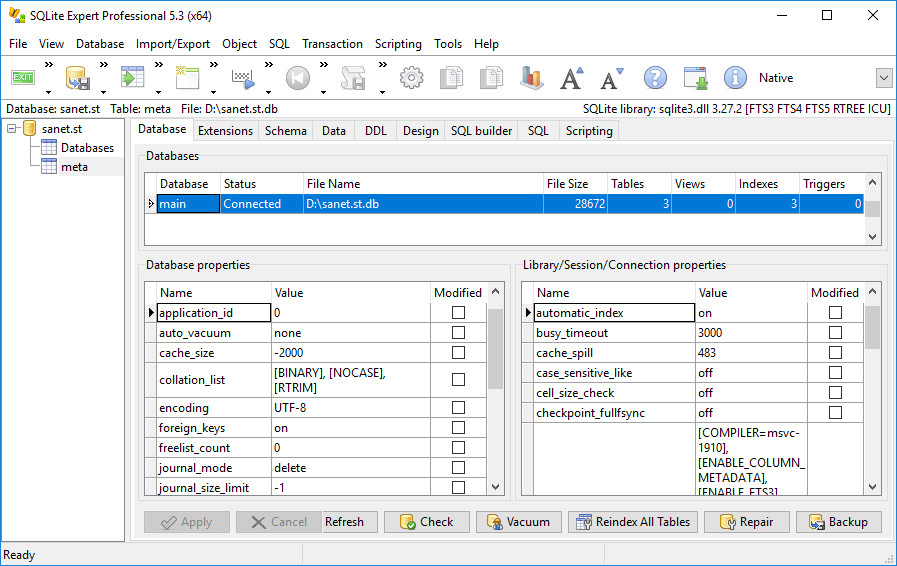Click the Database properties scrollbar down arrow
The image size is (897, 566).
(x=495, y=488)
